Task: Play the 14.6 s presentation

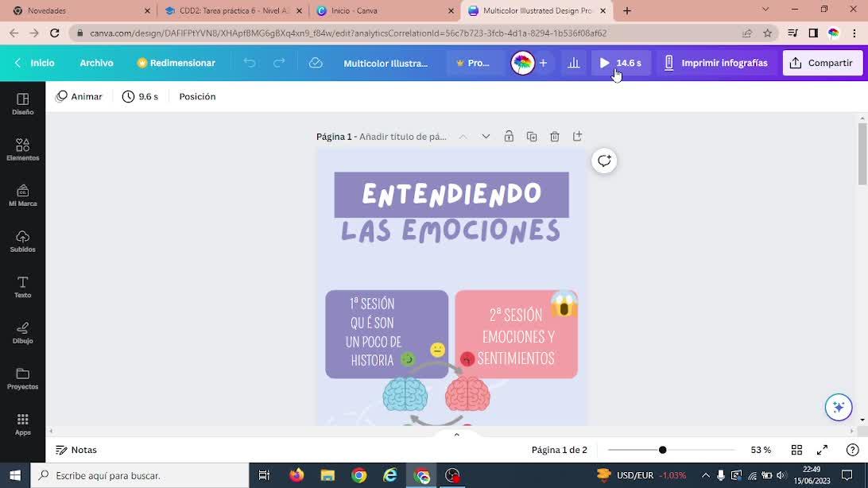Action: click(621, 63)
